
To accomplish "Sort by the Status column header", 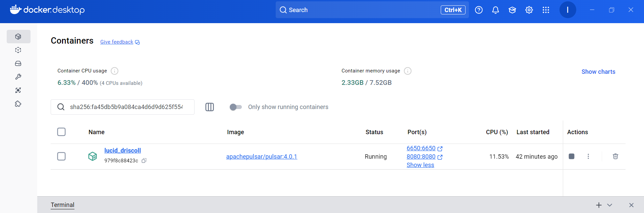I will 374,132.
